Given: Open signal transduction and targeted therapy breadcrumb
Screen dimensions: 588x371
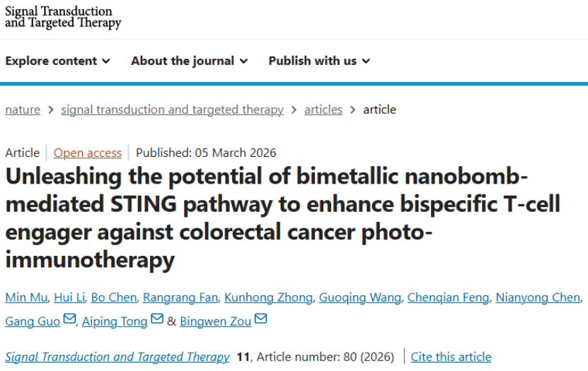Looking at the screenshot, I should [x=172, y=110].
